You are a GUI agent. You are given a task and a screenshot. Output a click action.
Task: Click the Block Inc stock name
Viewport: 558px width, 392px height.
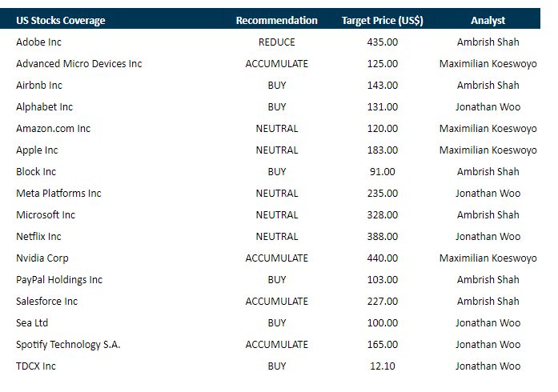[37, 171]
